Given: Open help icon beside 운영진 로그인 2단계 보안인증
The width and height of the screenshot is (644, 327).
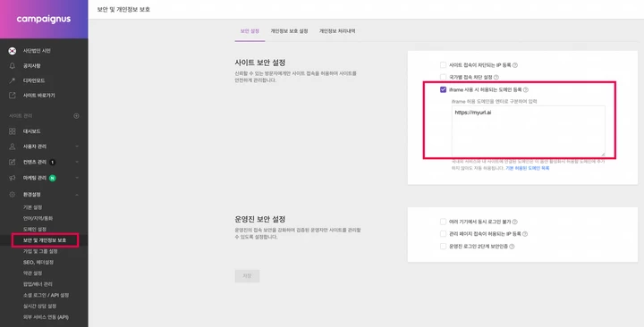Looking at the screenshot, I should pyautogui.click(x=512, y=247).
